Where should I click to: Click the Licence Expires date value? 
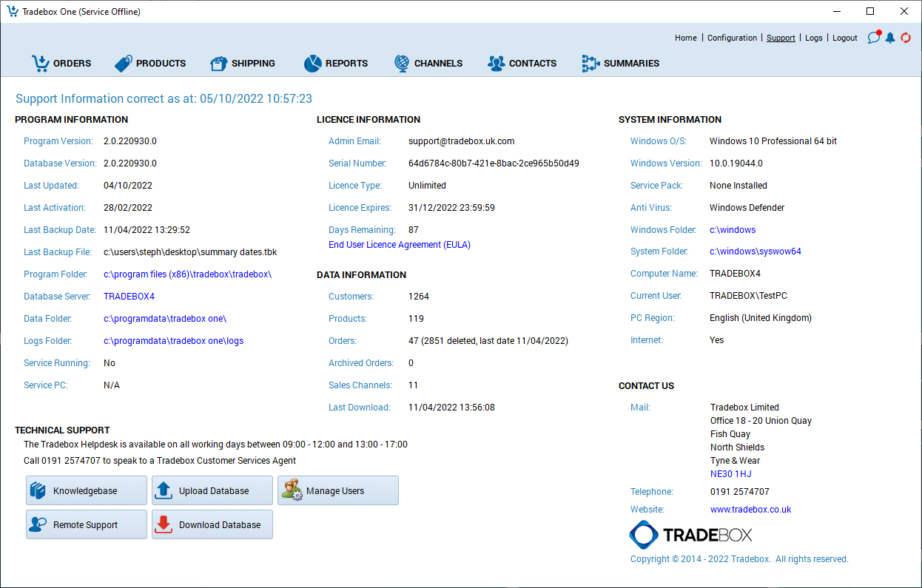451,208
